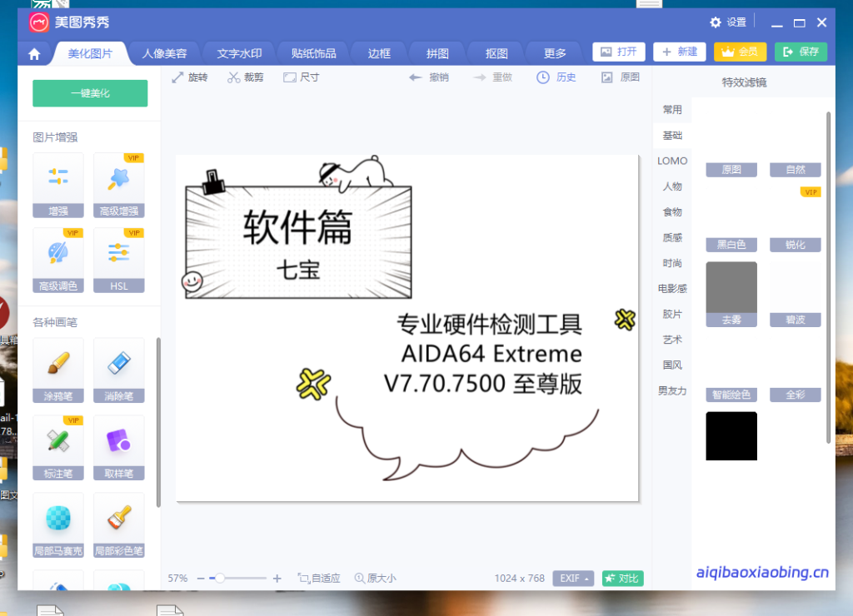Open the 高级调色 color tool
This screenshot has width=853, height=616.
[58, 260]
